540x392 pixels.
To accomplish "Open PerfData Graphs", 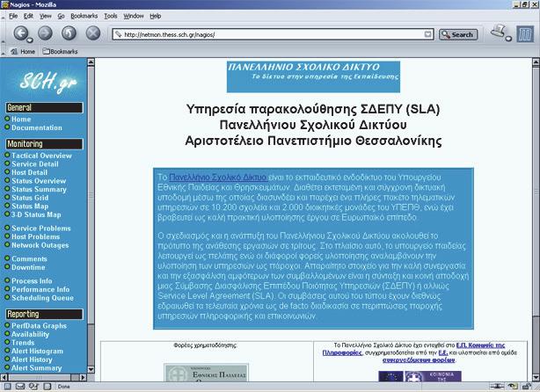I will pos(39,325).
